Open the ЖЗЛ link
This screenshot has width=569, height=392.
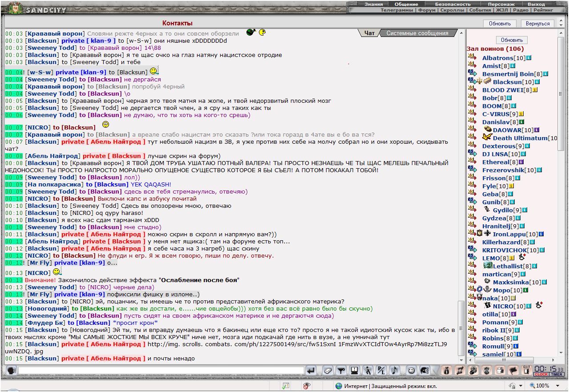[x=502, y=10]
